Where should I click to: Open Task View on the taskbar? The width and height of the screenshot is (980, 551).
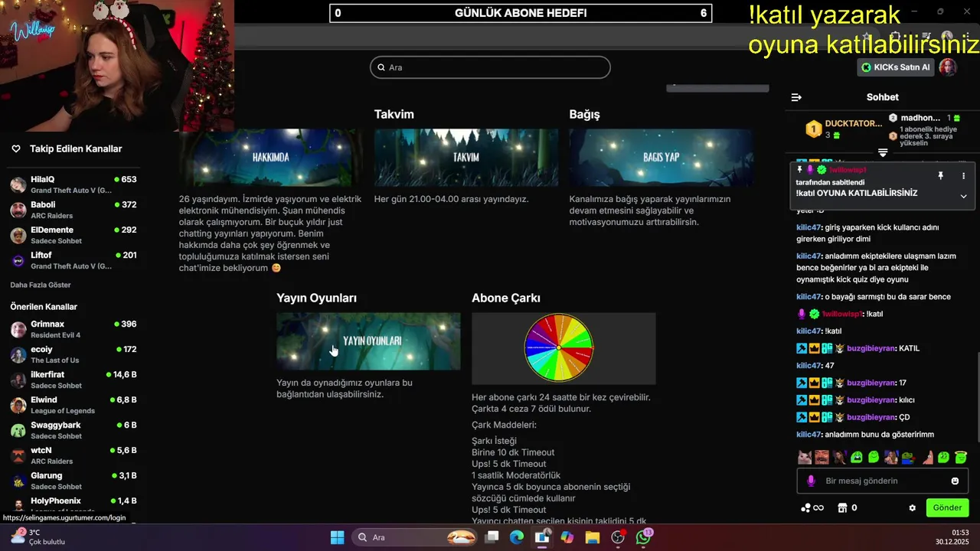pos(492,537)
